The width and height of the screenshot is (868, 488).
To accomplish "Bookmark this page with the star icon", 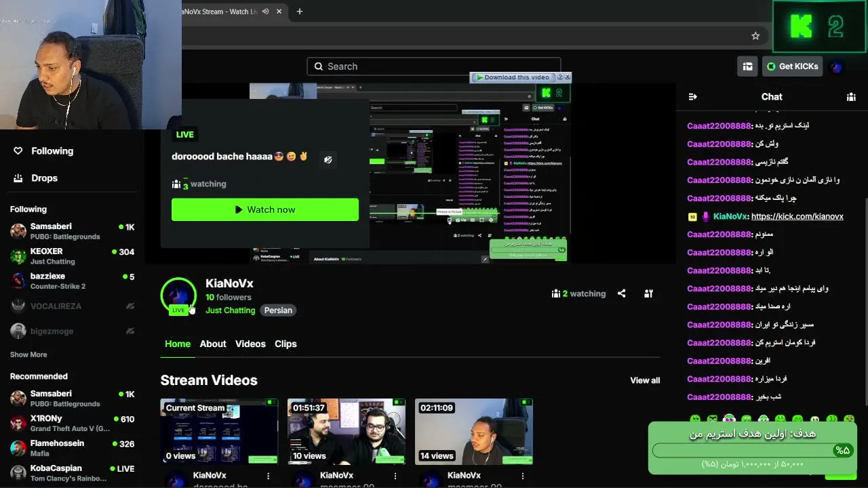I will coord(755,36).
